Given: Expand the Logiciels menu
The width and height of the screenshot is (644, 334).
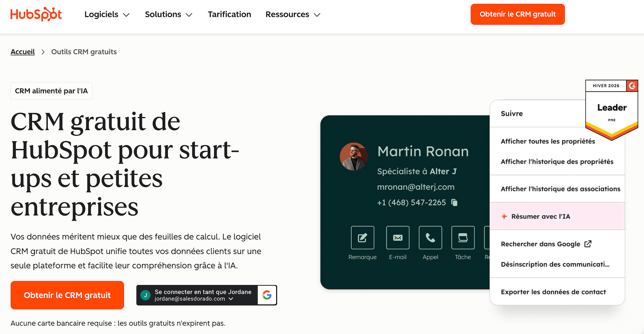Looking at the screenshot, I should point(107,15).
